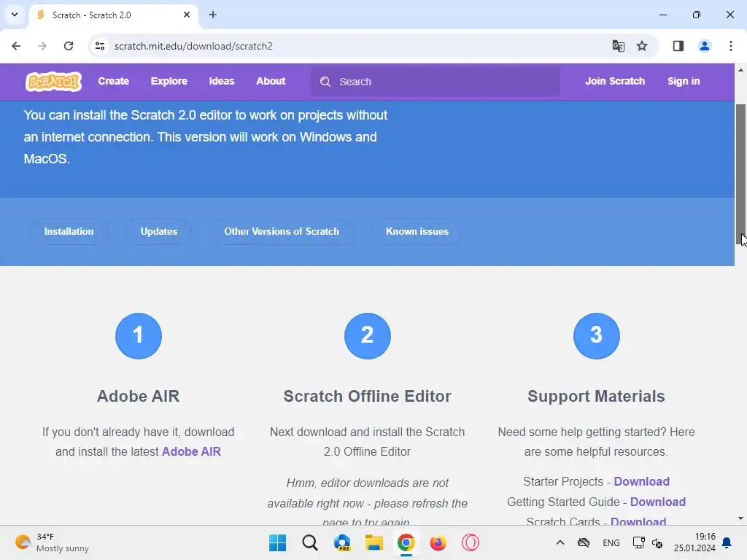
Task: Open Windows Start menu
Action: click(278, 542)
